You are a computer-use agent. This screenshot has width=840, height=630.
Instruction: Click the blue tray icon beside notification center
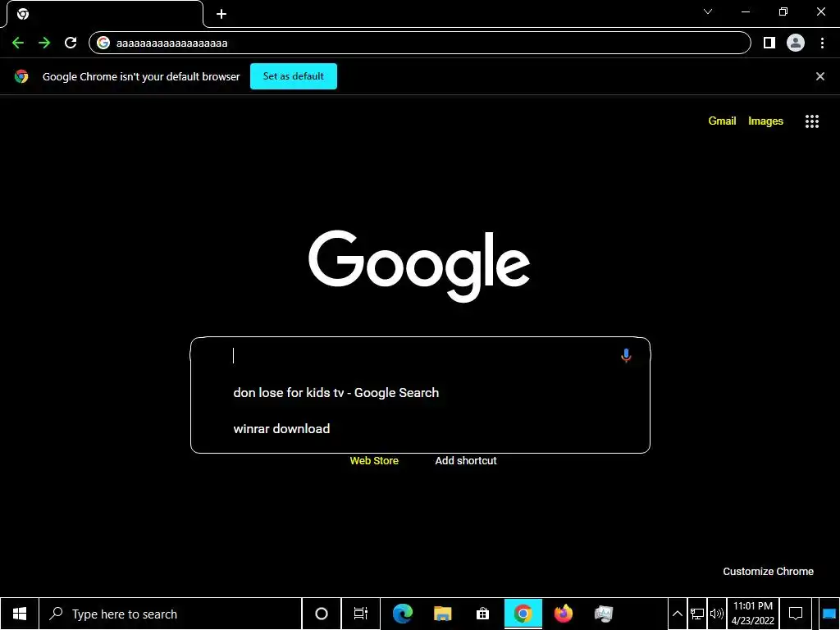pyautogui.click(x=829, y=614)
